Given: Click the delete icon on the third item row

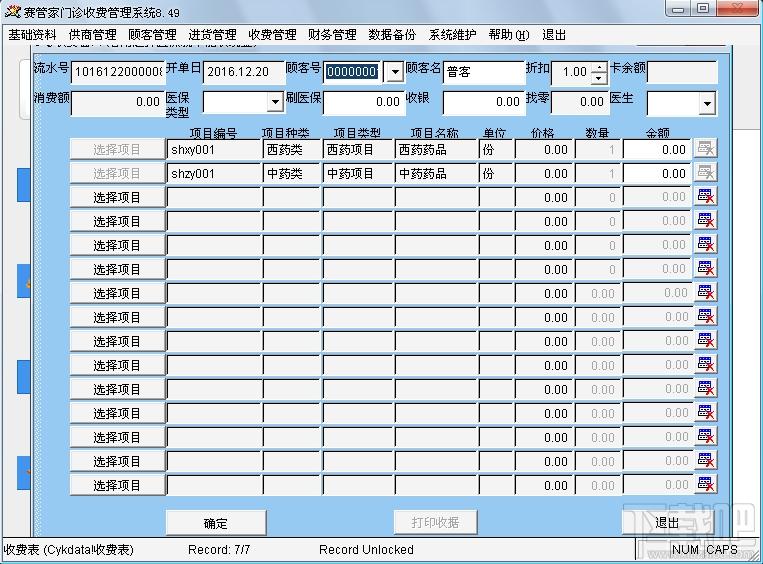Looking at the screenshot, I should [x=705, y=197].
